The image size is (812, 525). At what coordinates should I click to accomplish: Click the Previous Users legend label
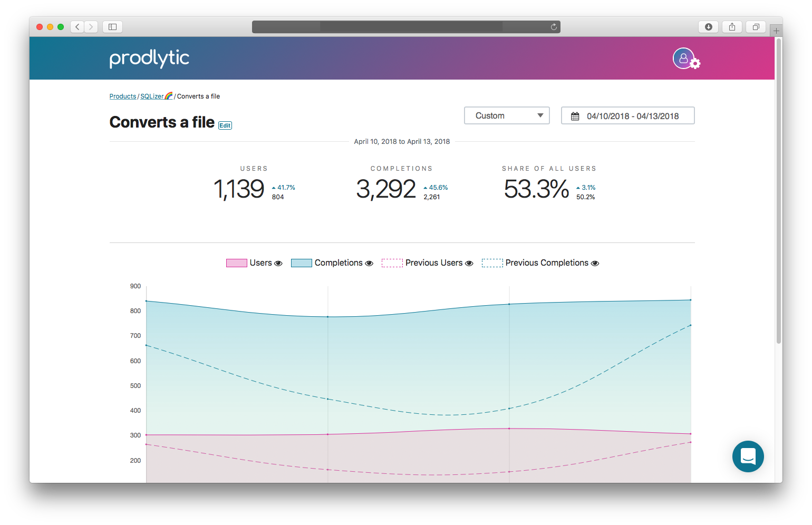pyautogui.click(x=434, y=263)
